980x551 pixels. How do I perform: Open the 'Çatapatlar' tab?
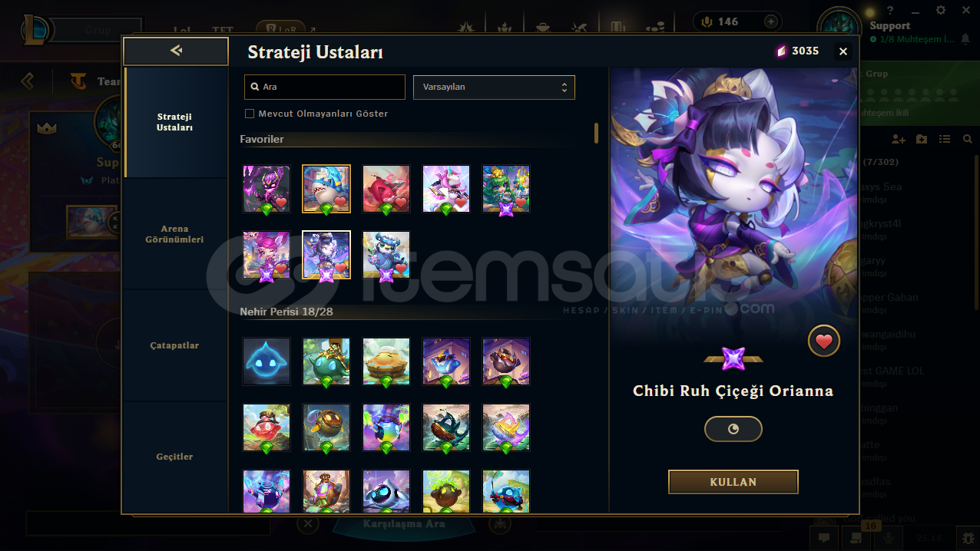(x=174, y=345)
